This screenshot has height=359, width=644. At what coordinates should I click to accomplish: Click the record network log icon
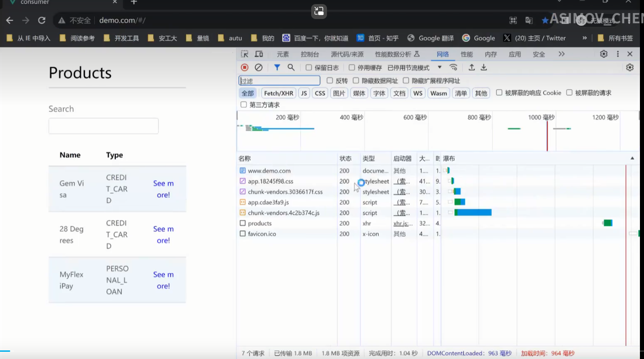245,67
